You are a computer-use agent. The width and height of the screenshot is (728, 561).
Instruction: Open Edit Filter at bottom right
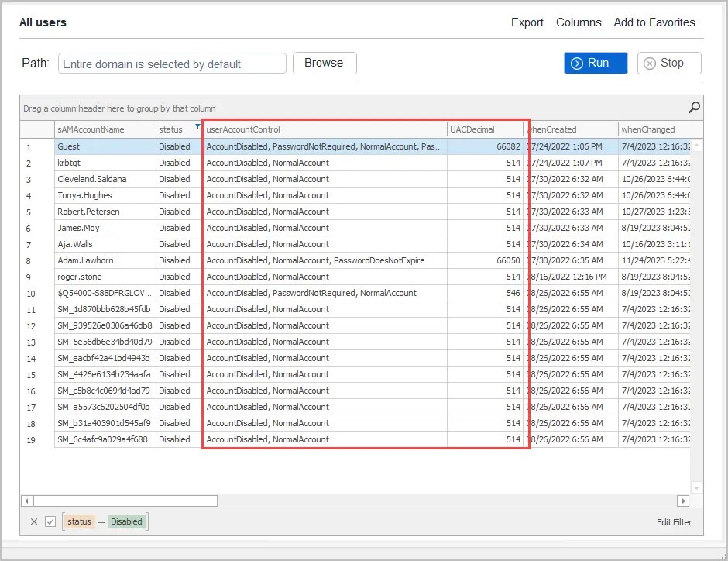tap(673, 521)
